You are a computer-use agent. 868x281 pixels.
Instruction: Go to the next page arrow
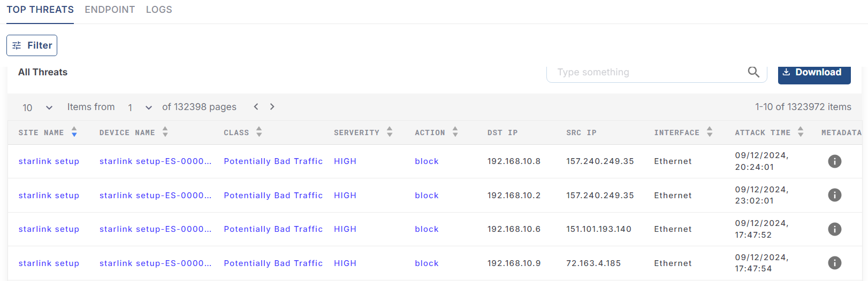pyautogui.click(x=272, y=107)
